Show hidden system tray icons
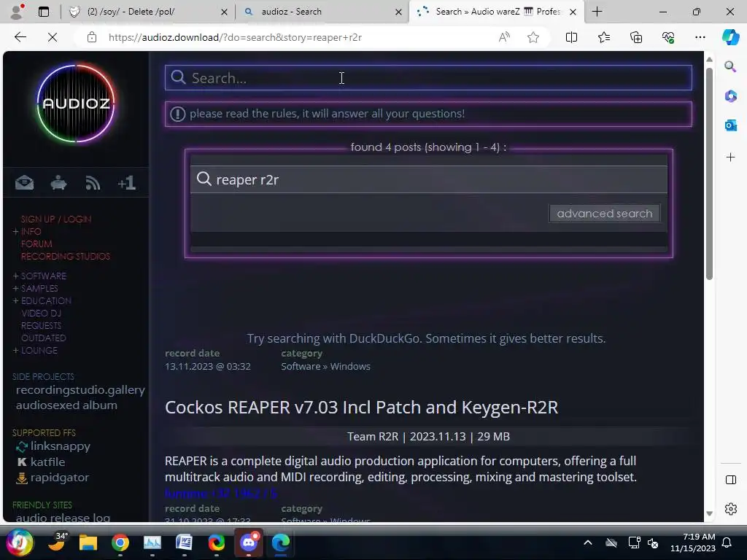747x560 pixels. pos(588,542)
